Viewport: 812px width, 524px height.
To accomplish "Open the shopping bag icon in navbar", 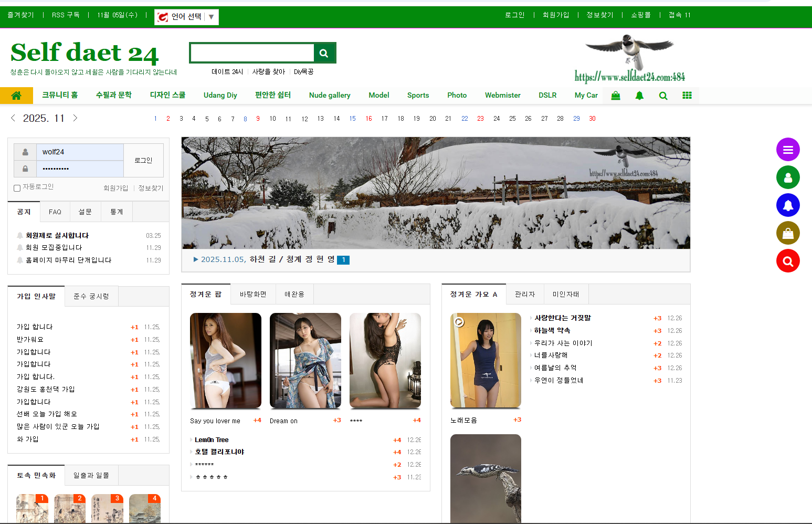I will click(616, 96).
